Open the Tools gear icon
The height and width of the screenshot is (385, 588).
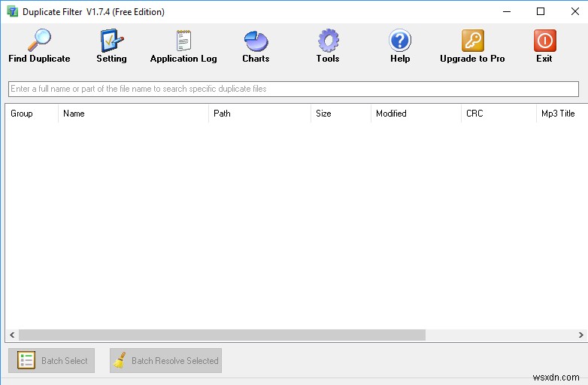pos(328,40)
